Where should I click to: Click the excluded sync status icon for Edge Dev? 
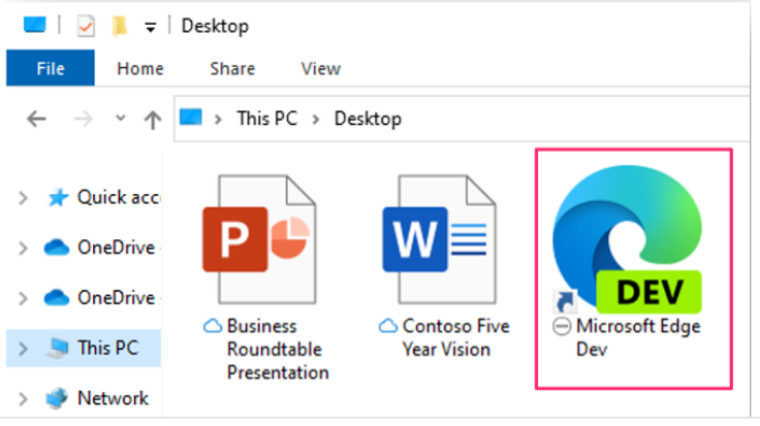click(562, 327)
